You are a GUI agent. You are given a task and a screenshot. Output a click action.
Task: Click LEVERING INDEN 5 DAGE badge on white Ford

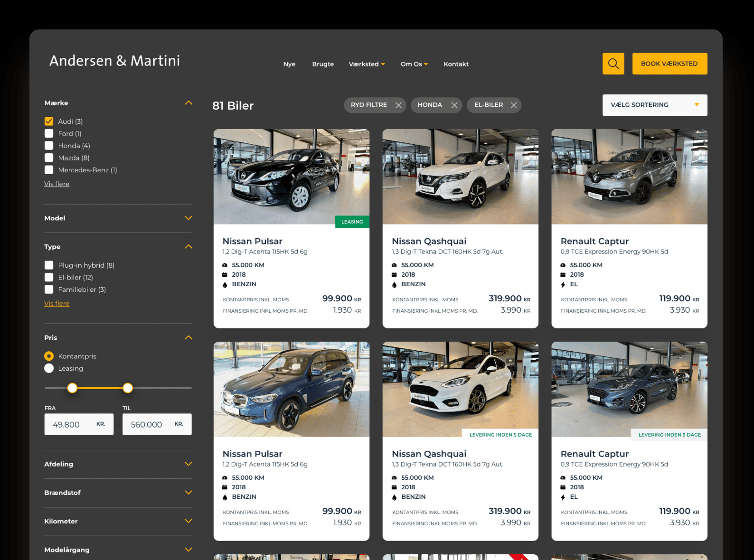click(x=500, y=434)
